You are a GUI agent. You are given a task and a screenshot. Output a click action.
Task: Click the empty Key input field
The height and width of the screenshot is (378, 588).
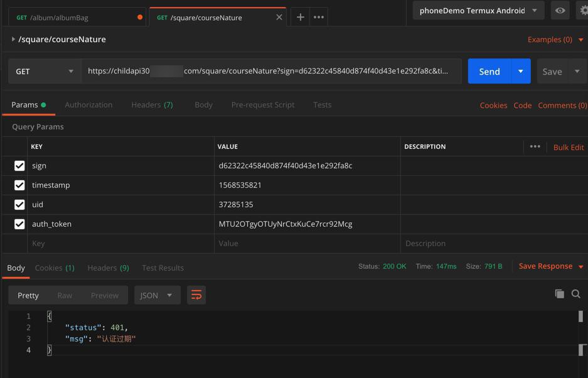tap(120, 243)
